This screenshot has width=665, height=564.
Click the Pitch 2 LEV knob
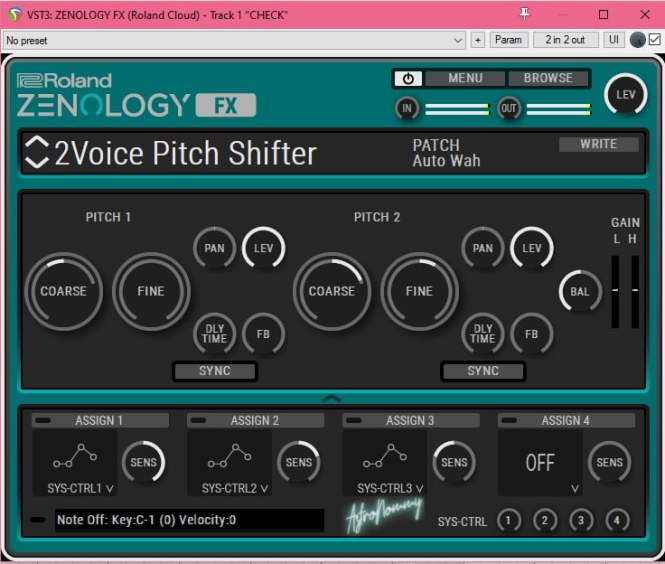point(531,248)
